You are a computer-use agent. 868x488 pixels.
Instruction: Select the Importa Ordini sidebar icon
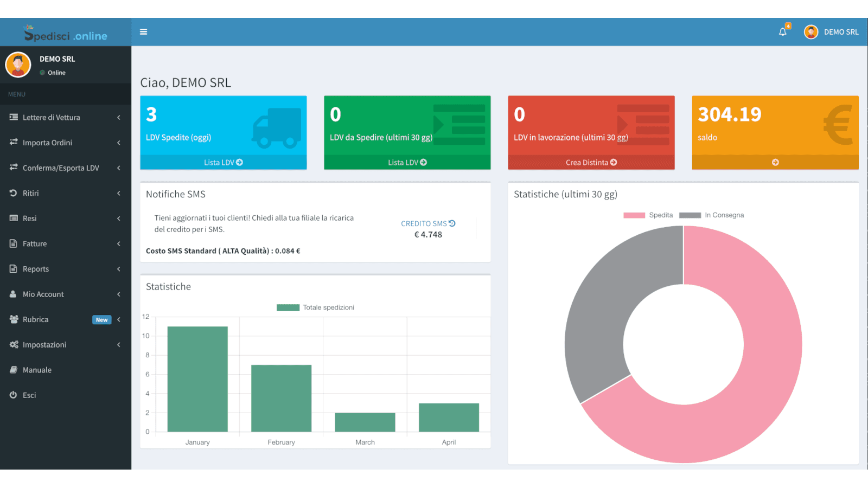pos(13,143)
